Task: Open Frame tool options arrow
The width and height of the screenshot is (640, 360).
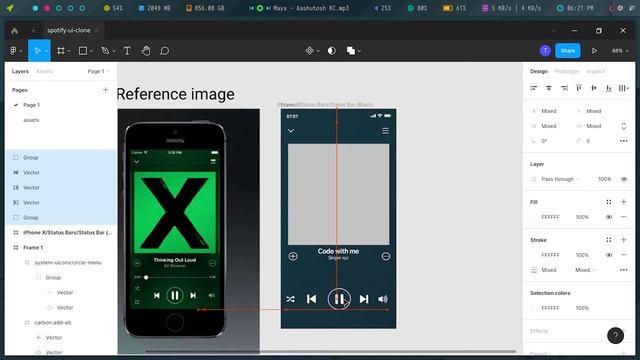Action: tap(69, 51)
